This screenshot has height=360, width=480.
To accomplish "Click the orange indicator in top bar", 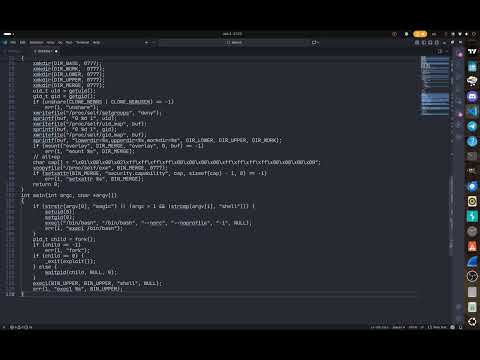I will pos(420,34).
